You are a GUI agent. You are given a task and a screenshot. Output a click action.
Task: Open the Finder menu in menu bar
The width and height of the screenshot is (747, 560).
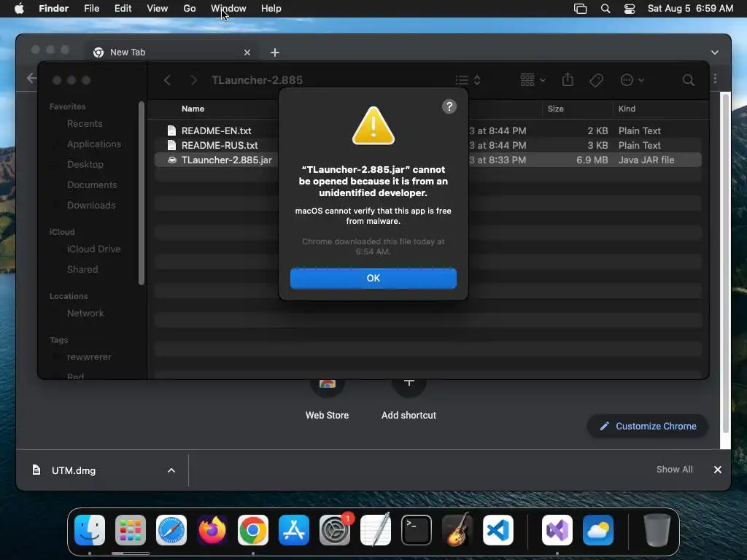[53, 9]
